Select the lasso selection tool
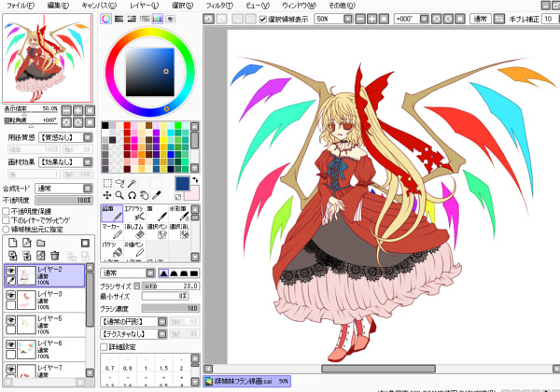This screenshot has width=560, height=392. point(119,184)
